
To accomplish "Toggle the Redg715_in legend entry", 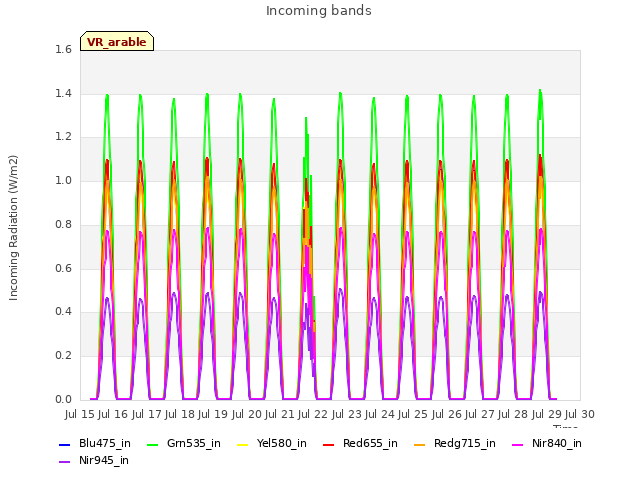I will [455, 444].
